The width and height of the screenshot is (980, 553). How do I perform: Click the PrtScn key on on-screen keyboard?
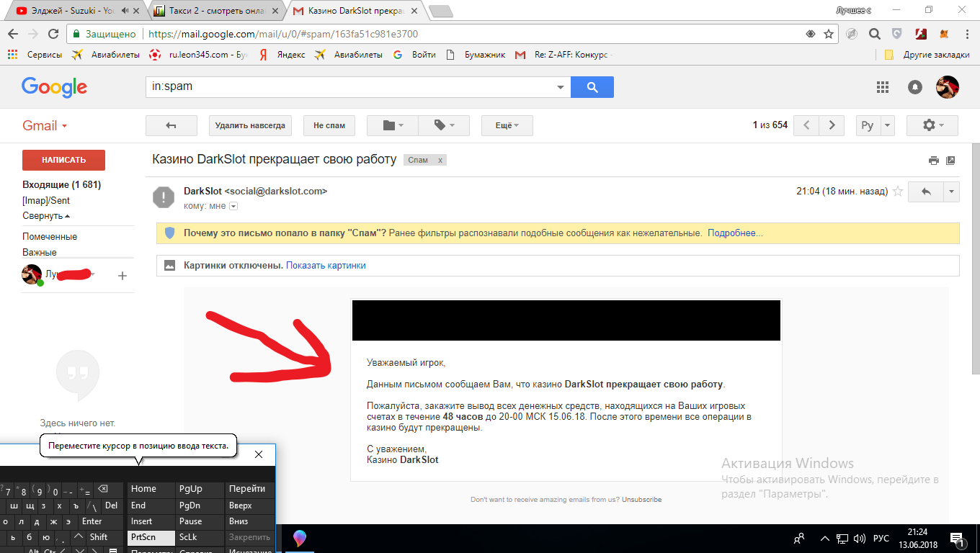point(151,537)
